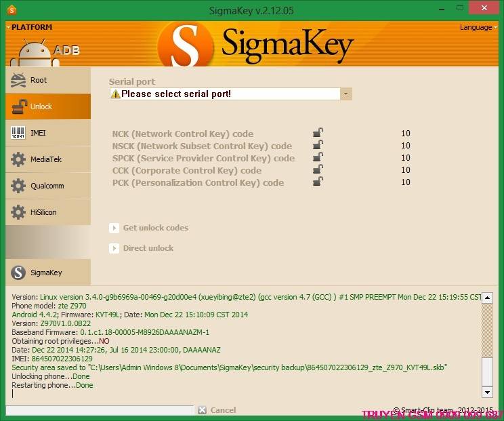Viewport: 504px width, 421px height.
Task: Expand the PLATFORM dropdown menu
Action: pyautogui.click(x=30, y=27)
